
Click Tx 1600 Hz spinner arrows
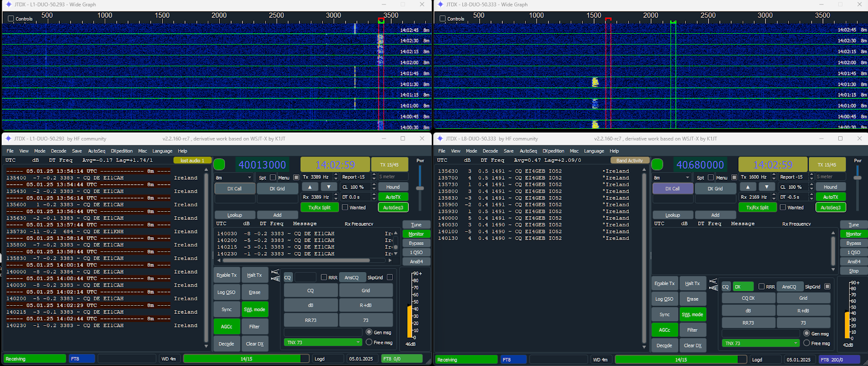coord(774,177)
